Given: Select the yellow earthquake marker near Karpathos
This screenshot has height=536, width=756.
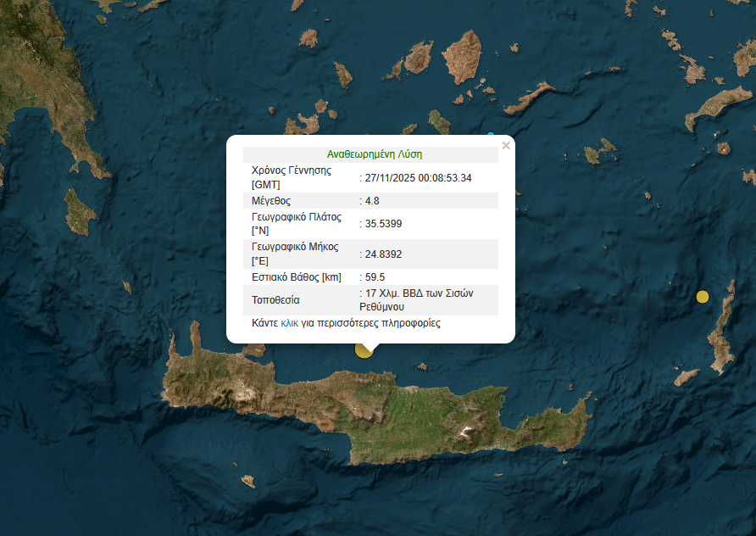Looking at the screenshot, I should coord(702,297).
